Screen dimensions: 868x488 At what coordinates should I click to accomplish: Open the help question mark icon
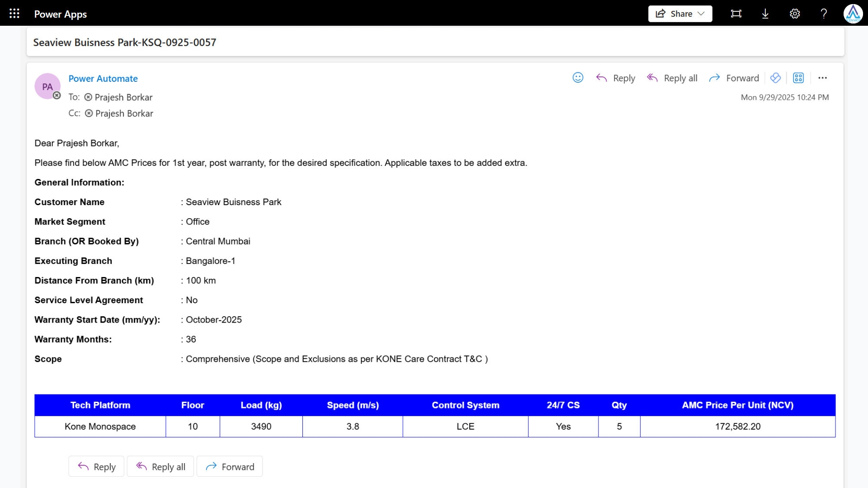click(x=824, y=14)
